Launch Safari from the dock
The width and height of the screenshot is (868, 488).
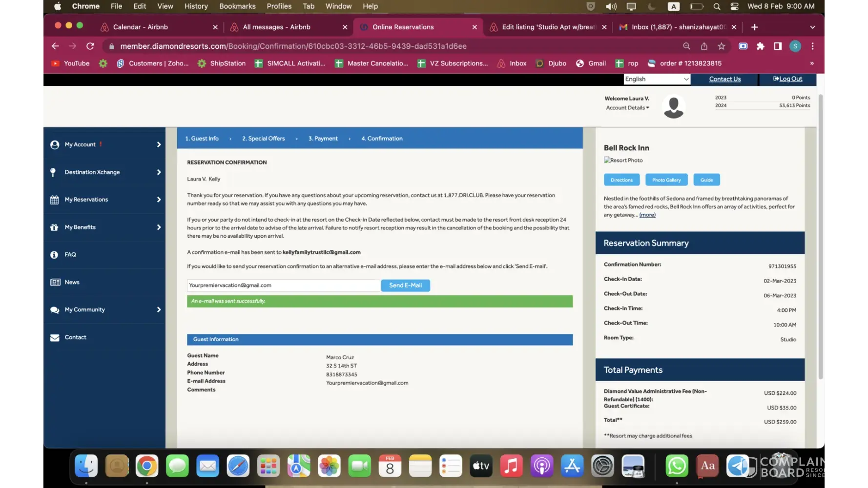(x=238, y=466)
